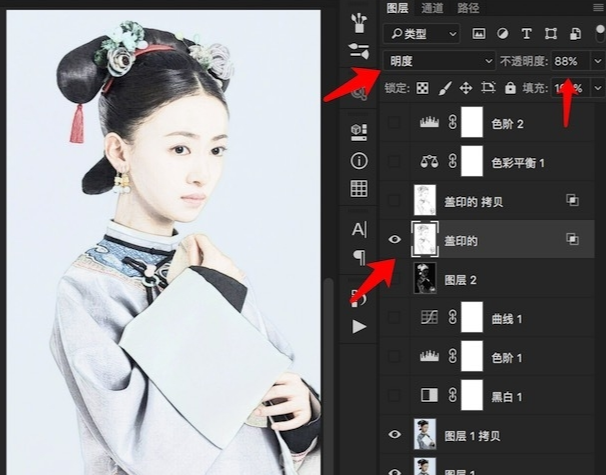The height and width of the screenshot is (475, 606).
Task: Click the 不透明度 label
Action: 524,61
